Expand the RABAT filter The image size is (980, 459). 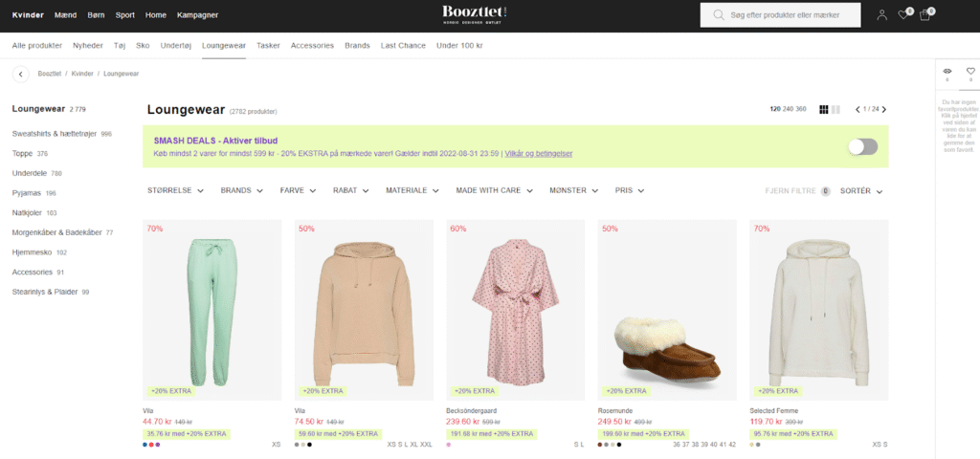(x=350, y=190)
